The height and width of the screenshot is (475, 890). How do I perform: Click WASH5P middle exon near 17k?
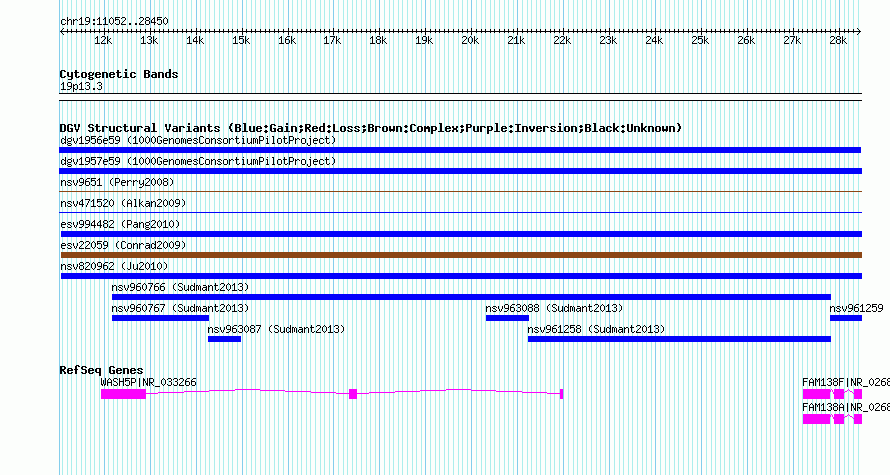[x=353, y=394]
